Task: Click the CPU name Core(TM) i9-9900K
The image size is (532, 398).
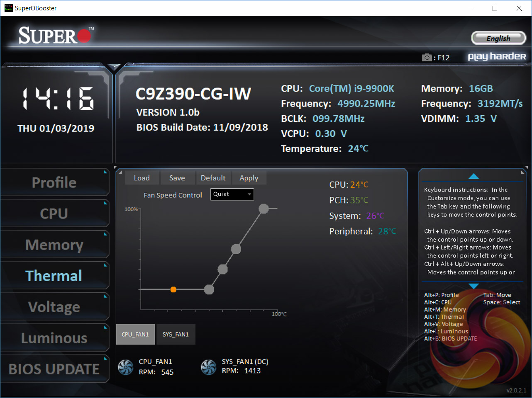Action: tap(351, 89)
